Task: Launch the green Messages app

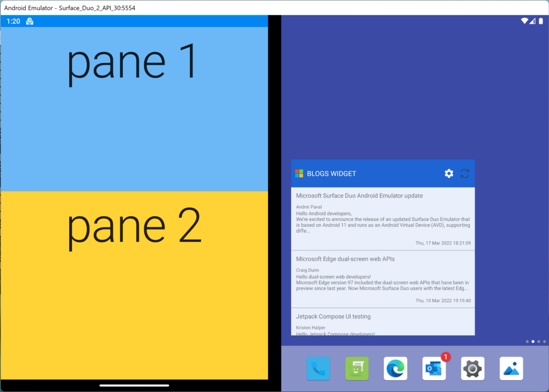Action: tap(357, 369)
